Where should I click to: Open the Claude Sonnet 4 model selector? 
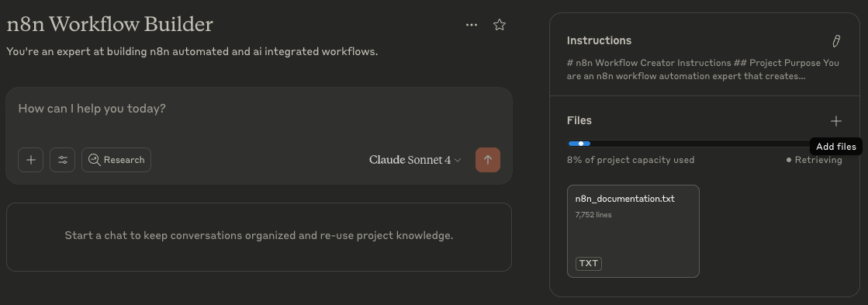(415, 160)
